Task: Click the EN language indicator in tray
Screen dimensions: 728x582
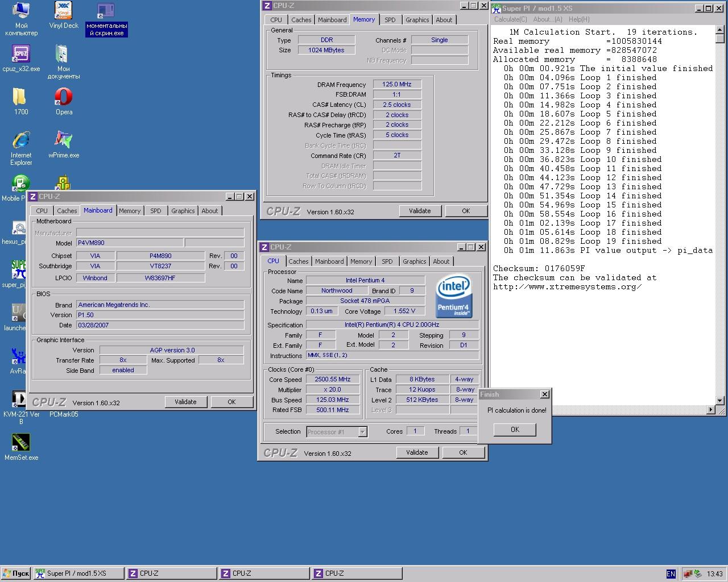Action: click(671, 573)
